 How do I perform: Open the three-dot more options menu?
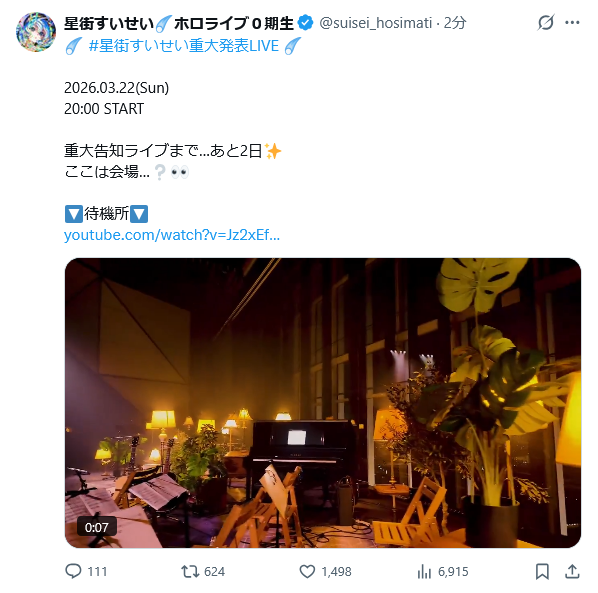[572, 22]
